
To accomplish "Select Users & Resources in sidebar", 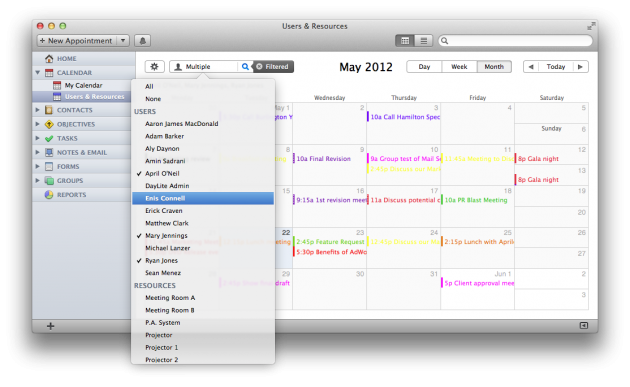I will point(84,97).
